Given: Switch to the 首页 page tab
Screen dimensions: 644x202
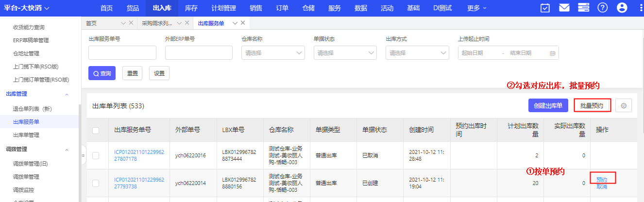Looking at the screenshot, I should 91,23.
